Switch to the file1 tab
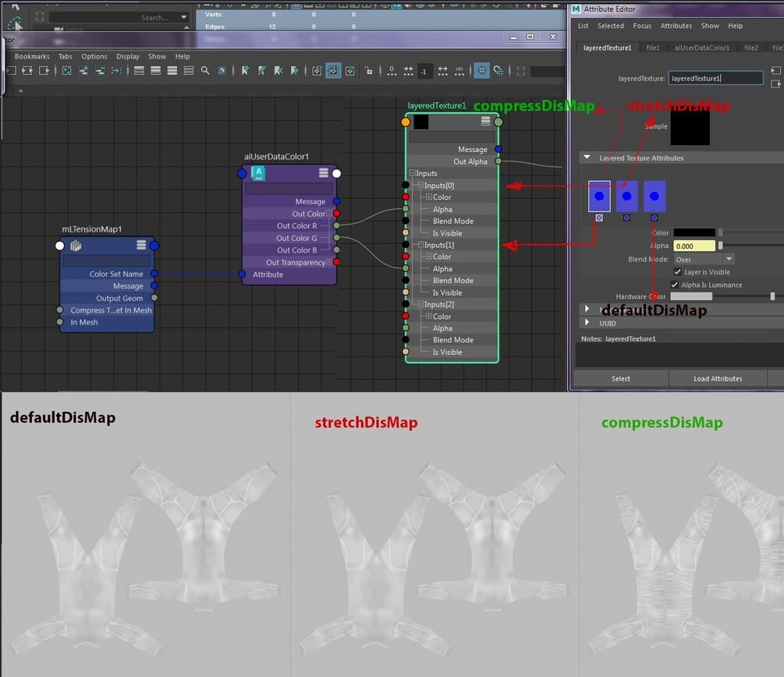Screen dimensions: 784x677 click(652, 48)
